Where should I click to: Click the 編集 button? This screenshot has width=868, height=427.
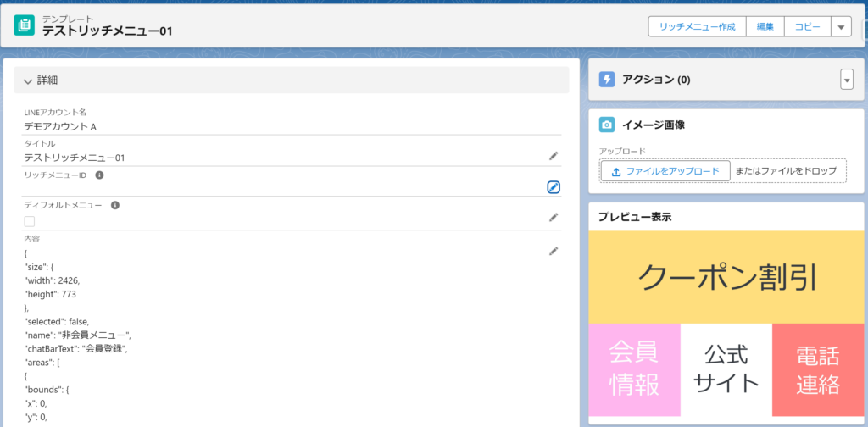[x=765, y=27]
